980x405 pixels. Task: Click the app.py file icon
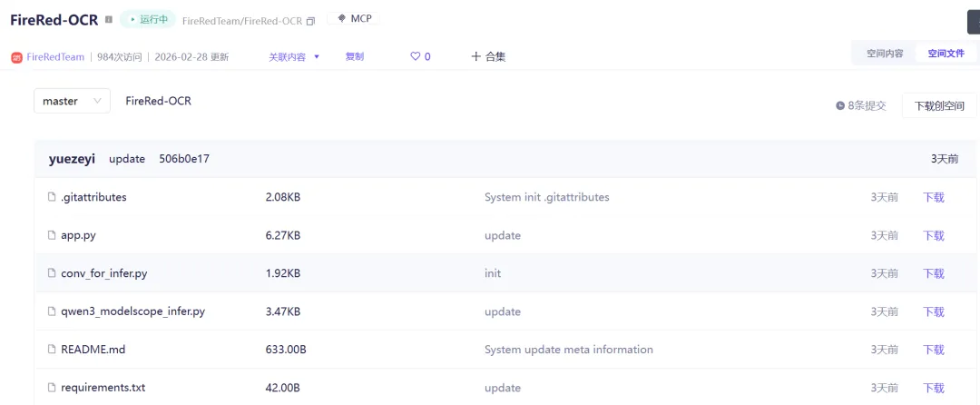[53, 235]
